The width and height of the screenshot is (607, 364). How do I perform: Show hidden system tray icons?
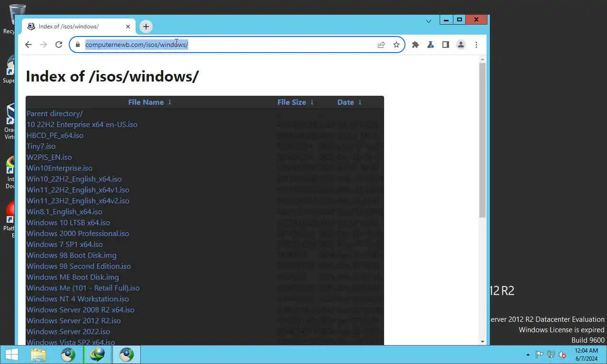528,355
